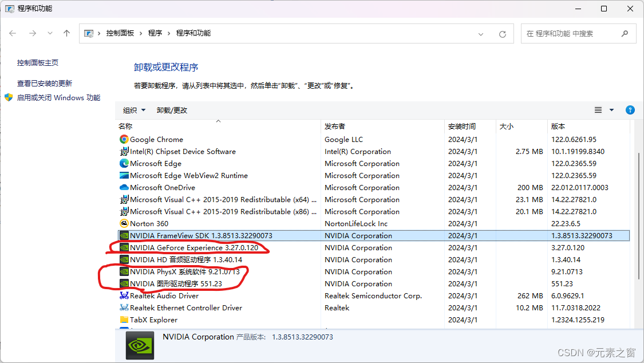Click 程序和功能 in the breadcrumb path
Screen dimensions: 644x363
193,33
